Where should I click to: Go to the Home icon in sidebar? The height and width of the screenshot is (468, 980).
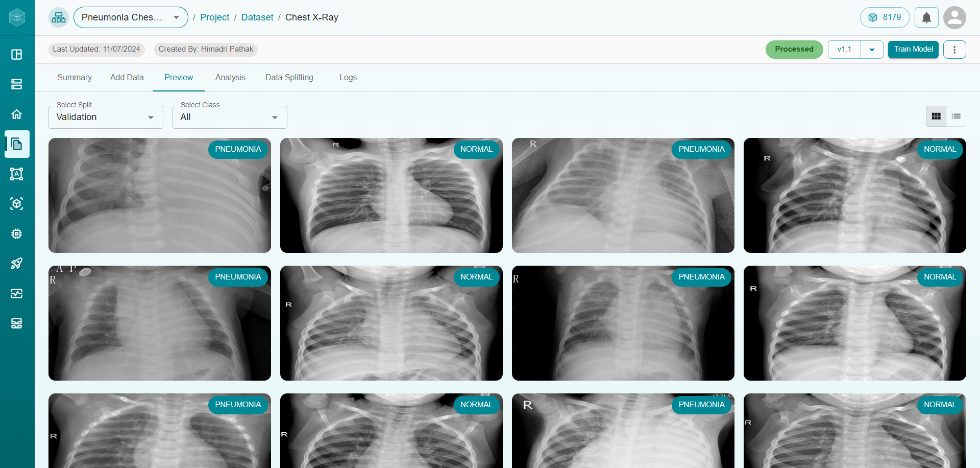tap(17, 114)
